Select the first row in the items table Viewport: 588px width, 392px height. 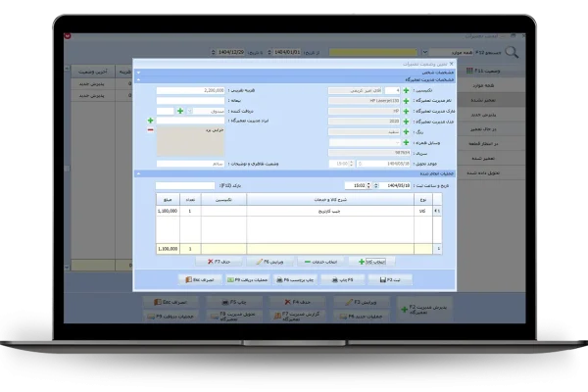coord(294,211)
